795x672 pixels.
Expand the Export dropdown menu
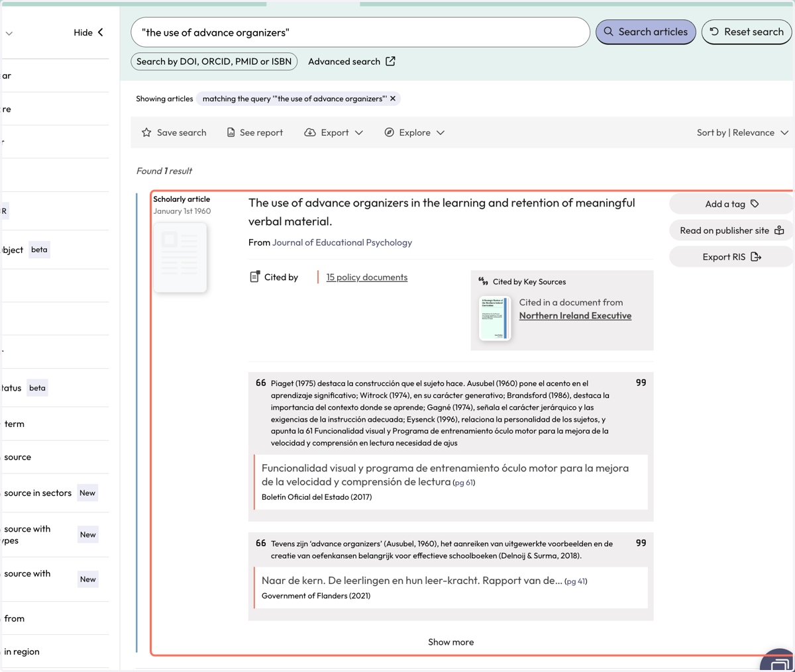(334, 132)
